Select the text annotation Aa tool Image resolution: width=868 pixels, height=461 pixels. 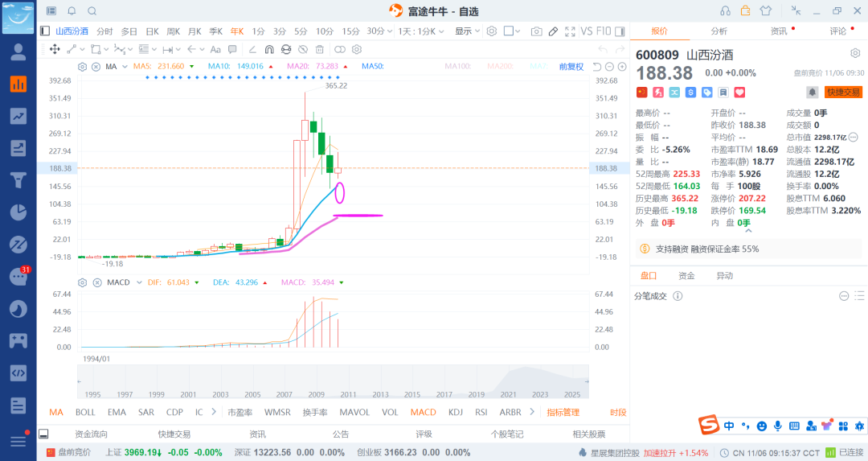(x=216, y=49)
